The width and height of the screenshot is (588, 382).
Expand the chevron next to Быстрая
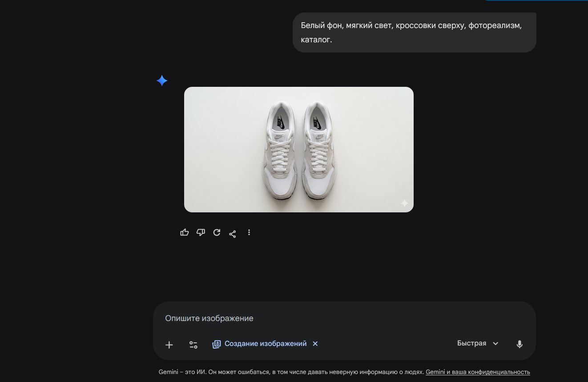[x=495, y=343]
